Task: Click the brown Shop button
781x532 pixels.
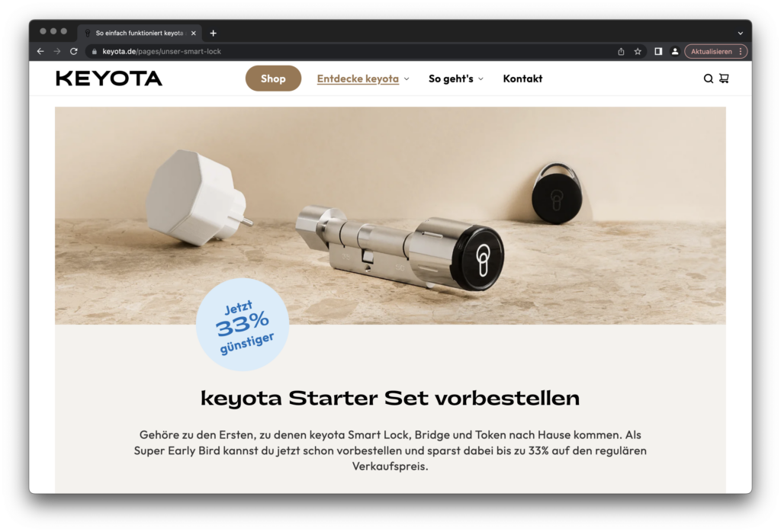Action: [273, 79]
